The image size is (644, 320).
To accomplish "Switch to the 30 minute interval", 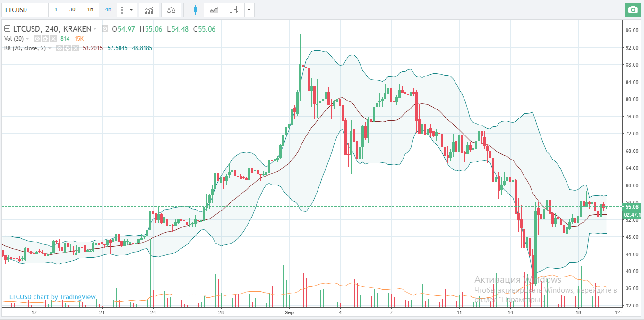I will coord(72,10).
